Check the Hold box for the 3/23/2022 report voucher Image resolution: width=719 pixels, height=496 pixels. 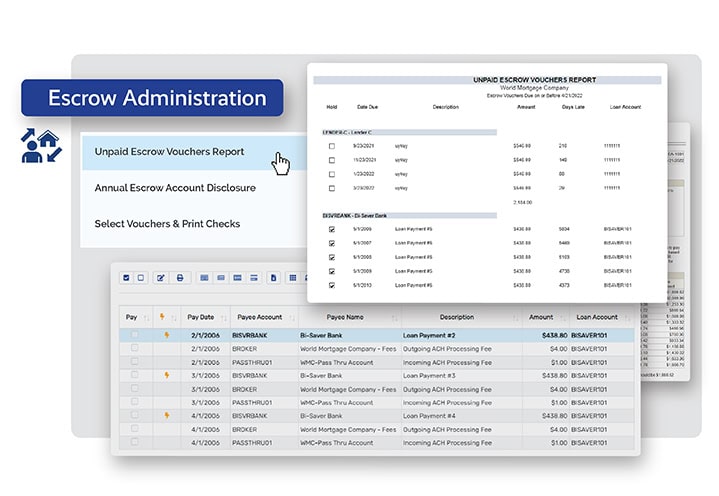pos(332,188)
